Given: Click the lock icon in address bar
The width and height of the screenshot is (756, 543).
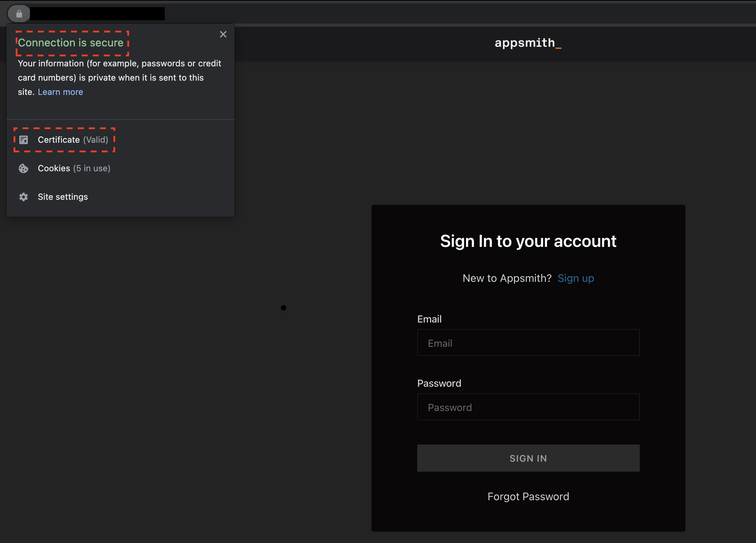Looking at the screenshot, I should coord(19,14).
